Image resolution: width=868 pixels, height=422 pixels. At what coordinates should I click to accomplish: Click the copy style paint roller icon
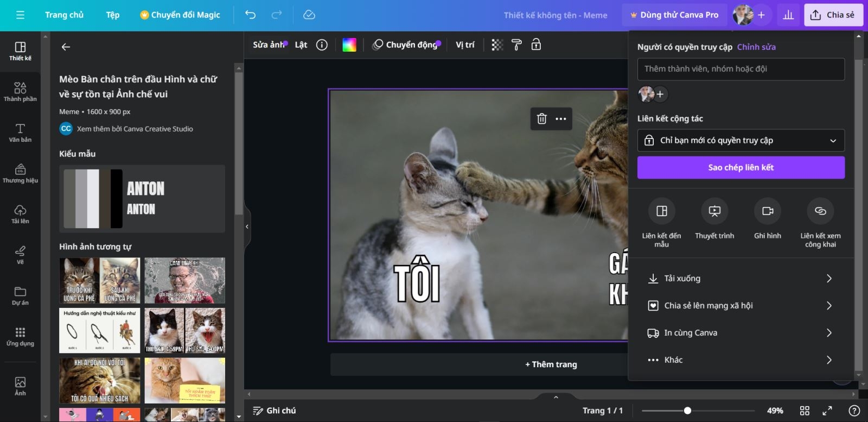516,45
